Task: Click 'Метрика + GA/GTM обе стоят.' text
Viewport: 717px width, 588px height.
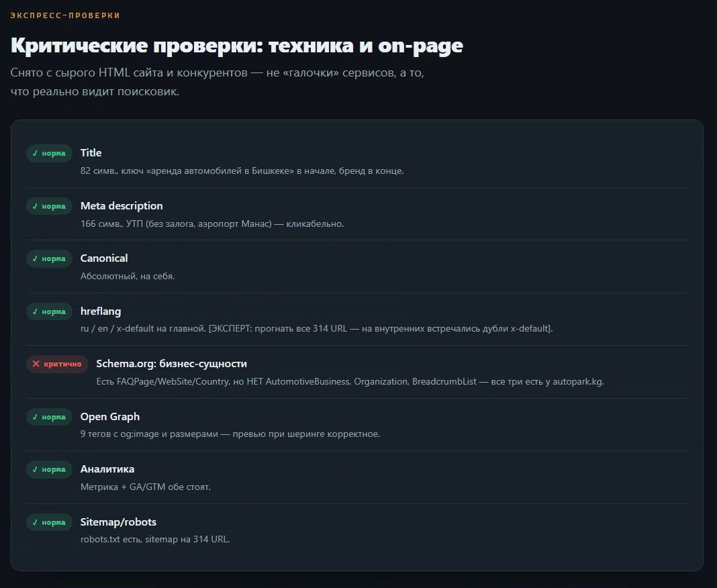Action: (146, 487)
